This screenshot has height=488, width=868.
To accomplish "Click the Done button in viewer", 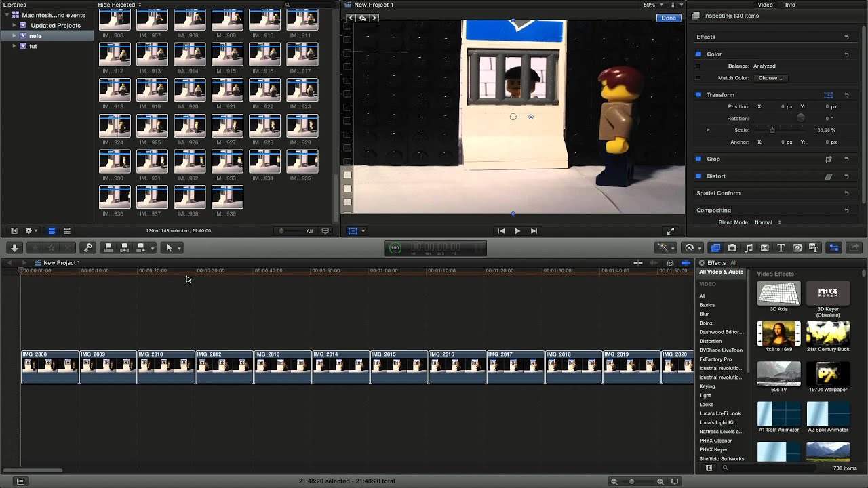I will click(669, 18).
